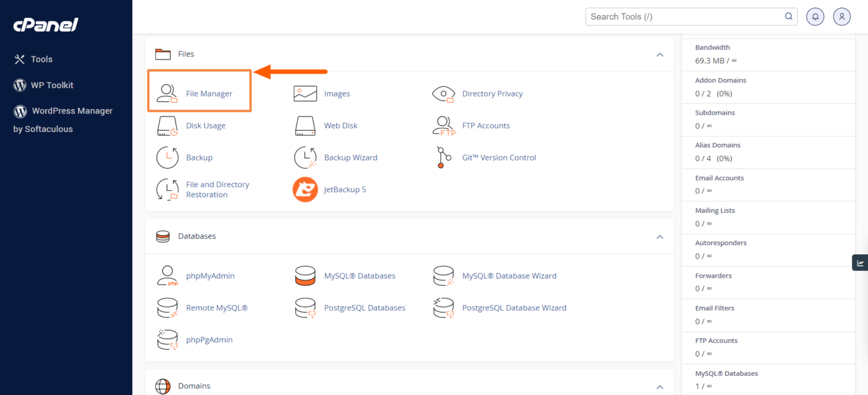
Task: Open the MySQL Databases icon
Action: point(305,276)
